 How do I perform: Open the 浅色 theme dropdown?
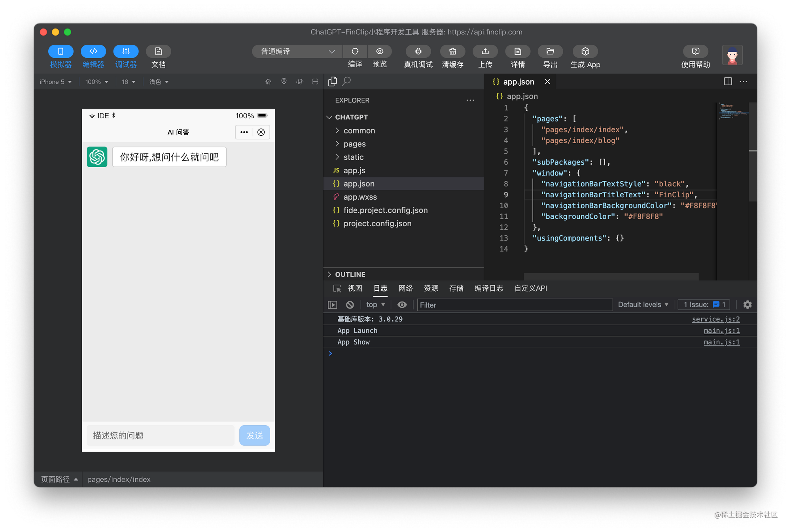click(159, 82)
